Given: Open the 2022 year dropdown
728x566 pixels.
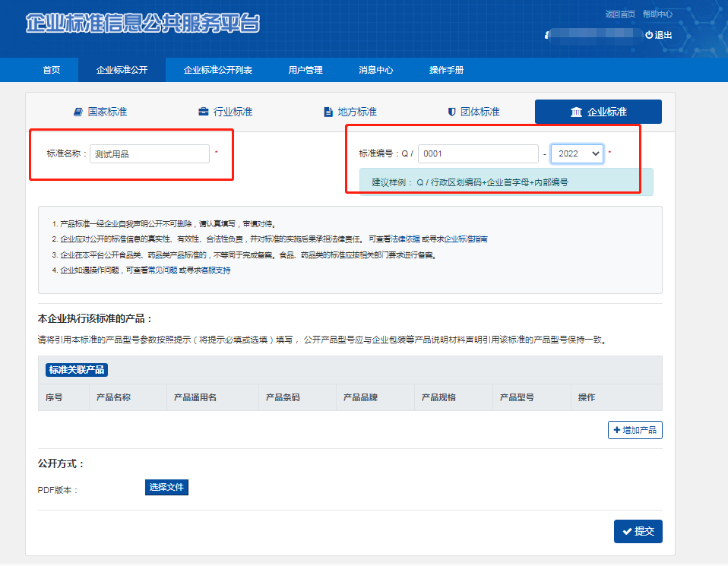Looking at the screenshot, I should click(x=577, y=153).
